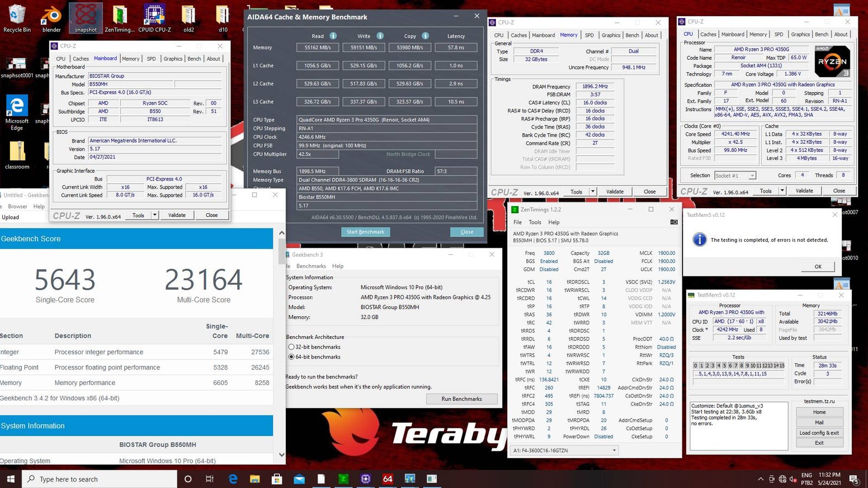Toggle test number 7 in TestMem5 Tests row

click(x=736, y=365)
